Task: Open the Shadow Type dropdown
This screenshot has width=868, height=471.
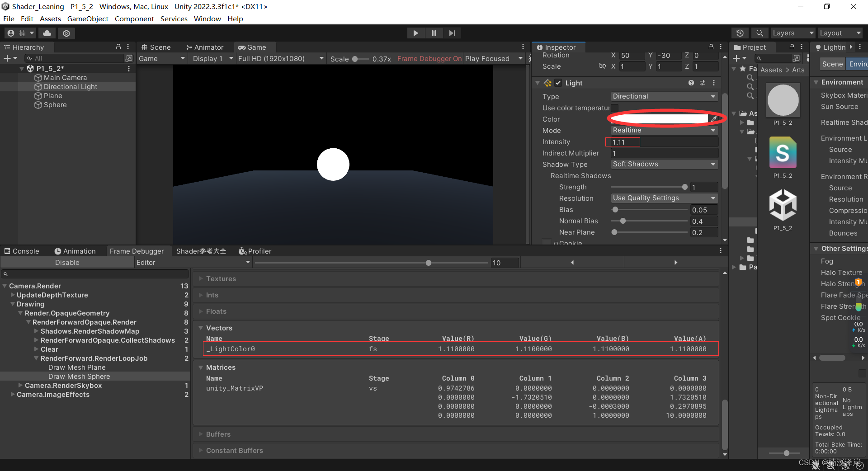Action: (x=664, y=164)
